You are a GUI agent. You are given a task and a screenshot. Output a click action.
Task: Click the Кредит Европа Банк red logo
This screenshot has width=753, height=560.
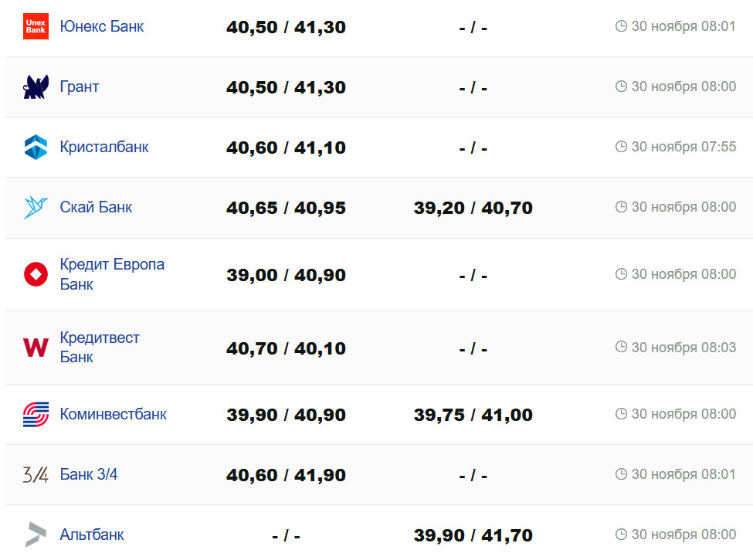tap(36, 274)
